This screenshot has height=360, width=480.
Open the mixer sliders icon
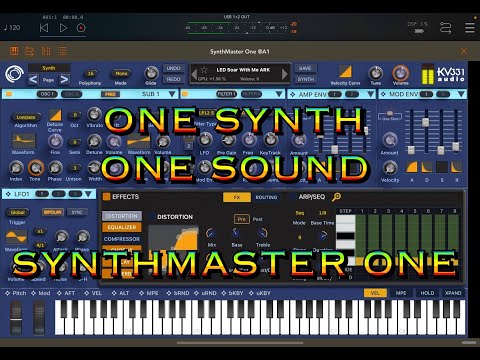tap(46, 51)
